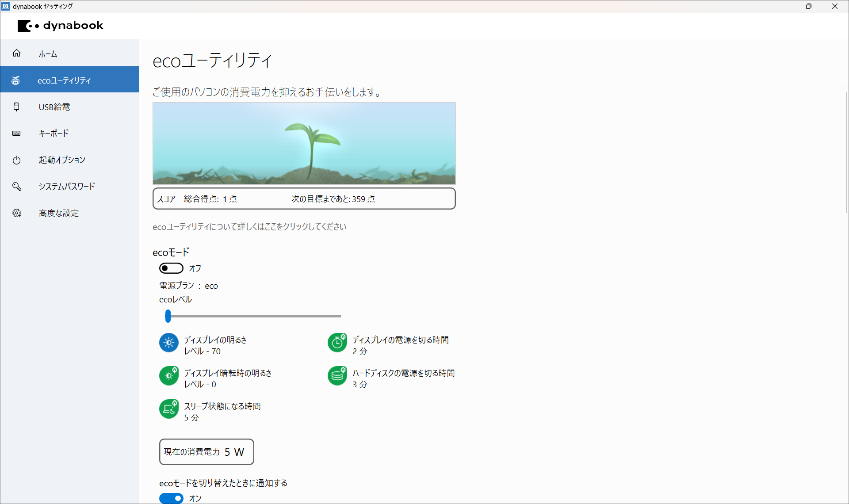Click the display brightness sun icon
Screen dimensions: 849x504
coord(168,343)
